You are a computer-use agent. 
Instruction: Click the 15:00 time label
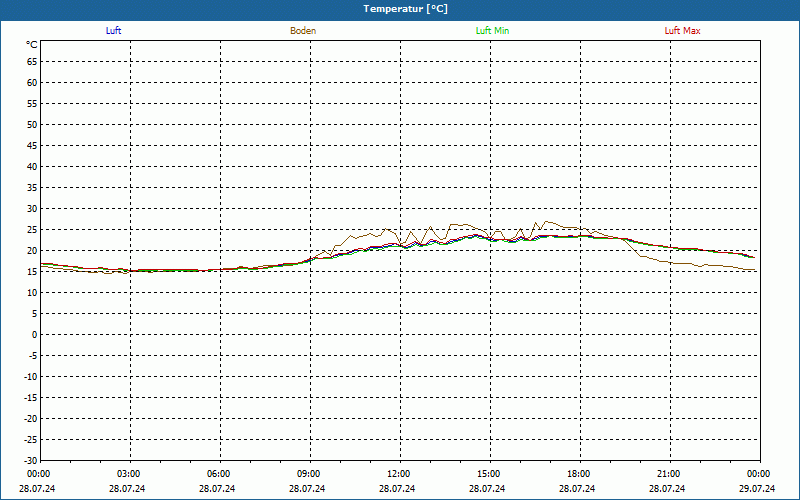pos(489,474)
